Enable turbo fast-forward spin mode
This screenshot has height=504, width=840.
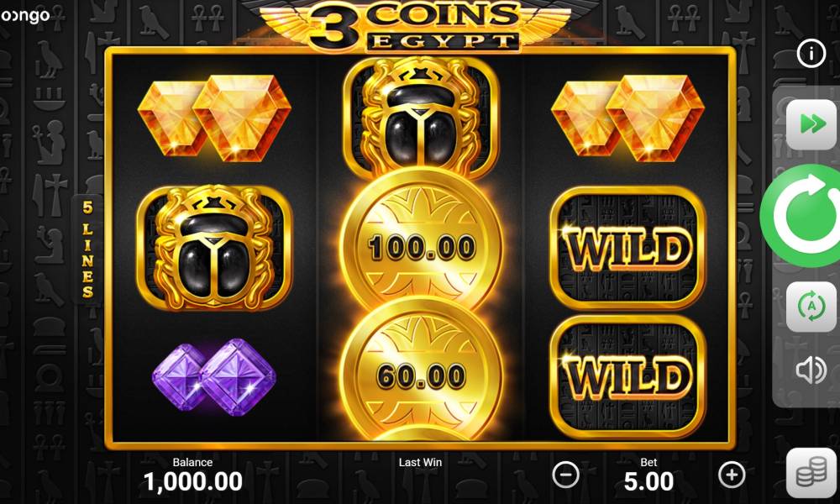[811, 124]
